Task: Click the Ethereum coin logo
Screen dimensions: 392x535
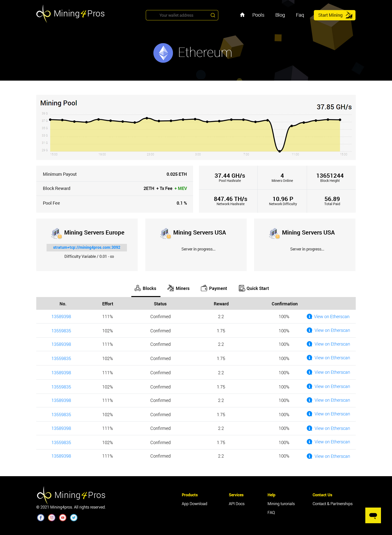Action: click(x=163, y=53)
